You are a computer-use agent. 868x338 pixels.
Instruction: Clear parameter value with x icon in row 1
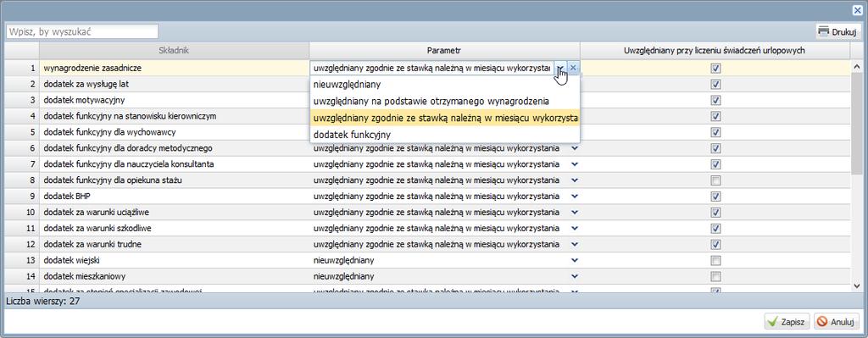pyautogui.click(x=573, y=68)
